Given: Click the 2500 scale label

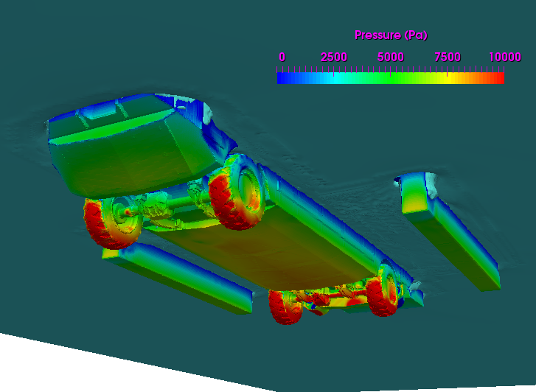Looking at the screenshot, I should pyautogui.click(x=334, y=57).
